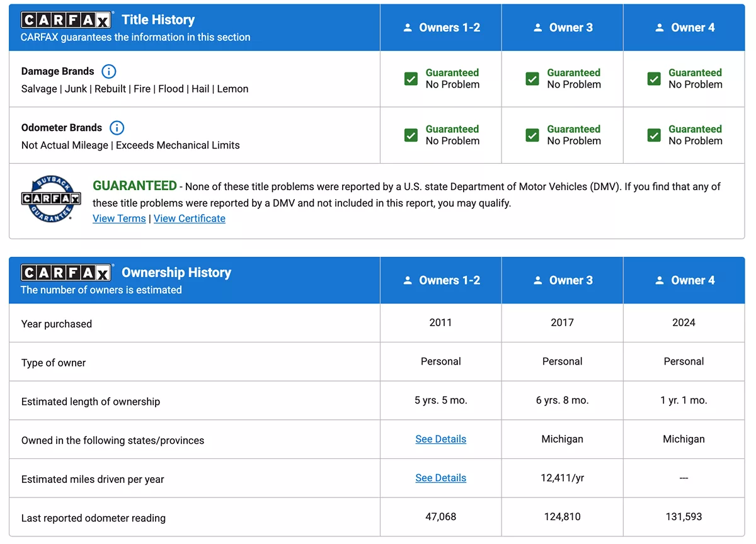
Task: Click the CARFAX logo in Ownership History header
Action: click(x=66, y=273)
